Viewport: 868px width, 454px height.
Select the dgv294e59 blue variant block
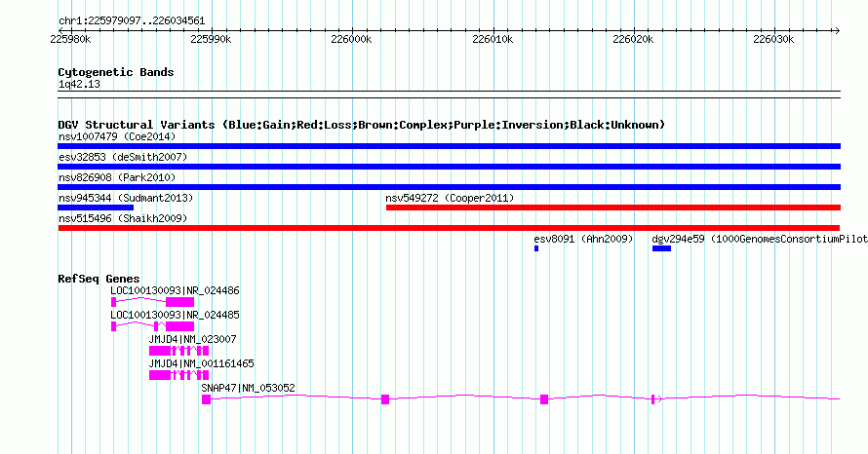coord(661,248)
